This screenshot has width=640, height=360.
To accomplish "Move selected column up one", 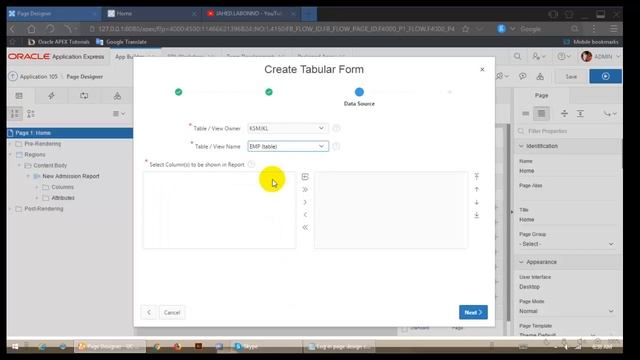I will (476, 189).
